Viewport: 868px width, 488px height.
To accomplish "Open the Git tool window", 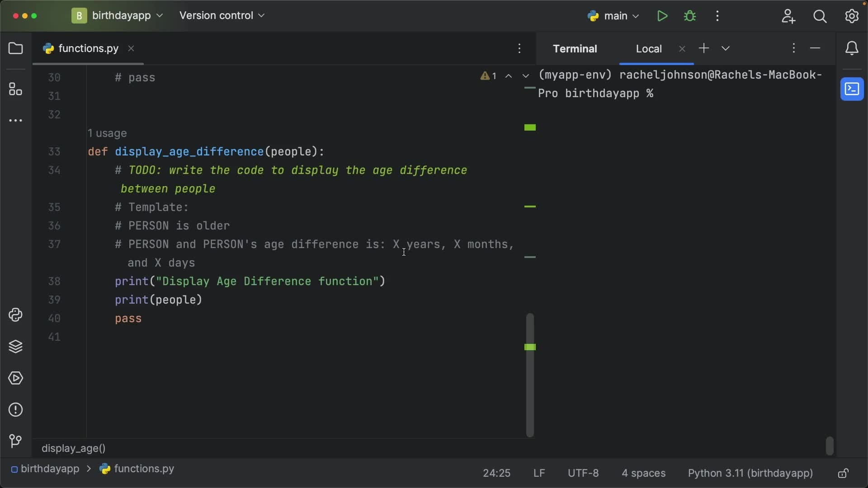I will tap(16, 441).
